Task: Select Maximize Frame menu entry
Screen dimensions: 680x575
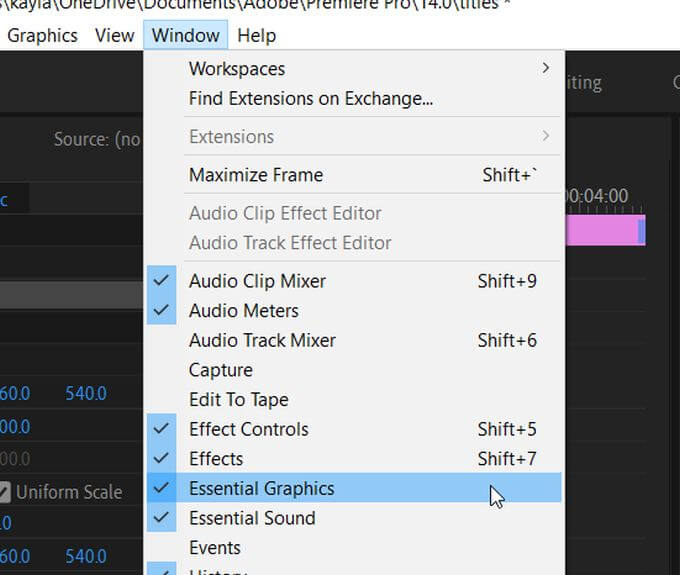Action: click(x=256, y=175)
